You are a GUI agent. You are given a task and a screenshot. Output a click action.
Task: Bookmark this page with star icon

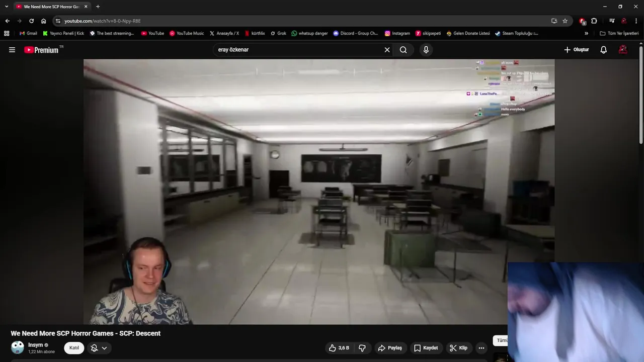565,21
